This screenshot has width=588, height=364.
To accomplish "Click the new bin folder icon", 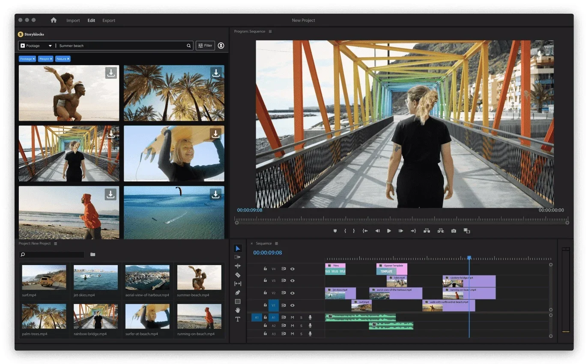I will (x=93, y=254).
